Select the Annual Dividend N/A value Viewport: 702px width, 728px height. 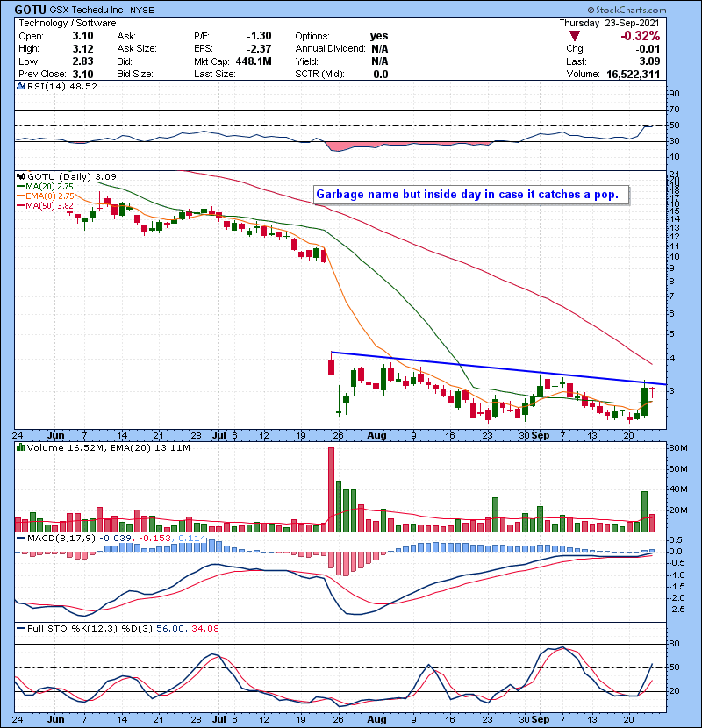click(x=380, y=49)
